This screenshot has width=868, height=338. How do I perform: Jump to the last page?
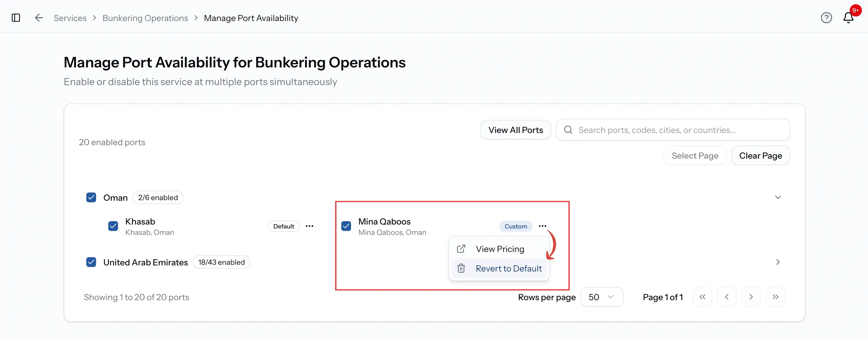pyautogui.click(x=775, y=297)
